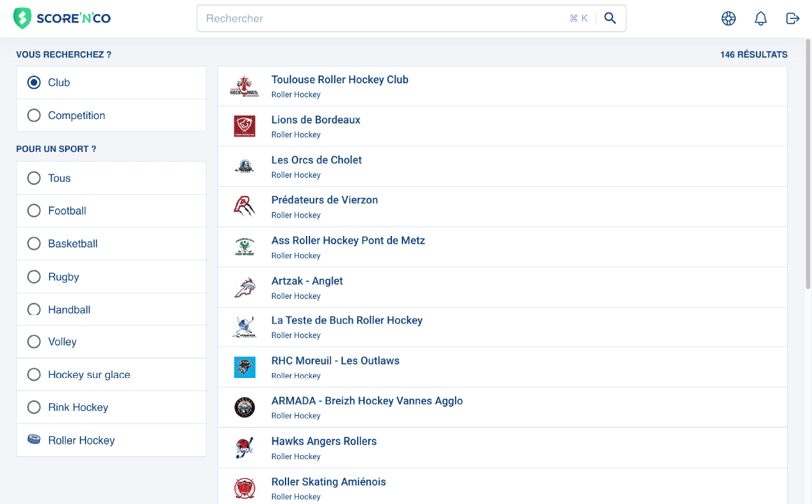Click the Roller Hockey puck icon
This screenshot has width=812, height=504.
point(34,440)
